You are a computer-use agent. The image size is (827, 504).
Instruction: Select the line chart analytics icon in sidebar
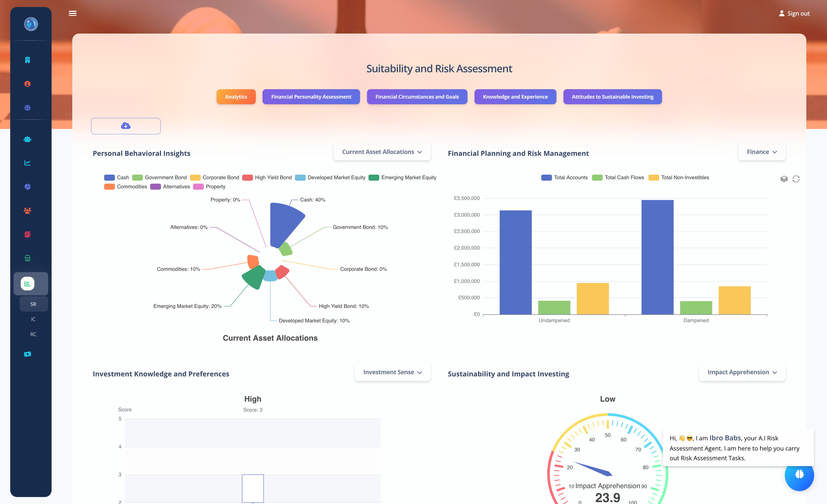click(27, 163)
